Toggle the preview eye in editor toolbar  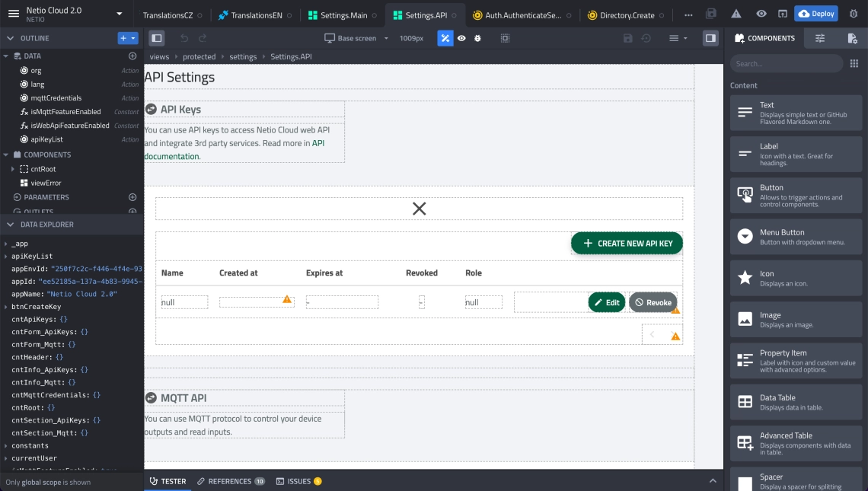(461, 38)
